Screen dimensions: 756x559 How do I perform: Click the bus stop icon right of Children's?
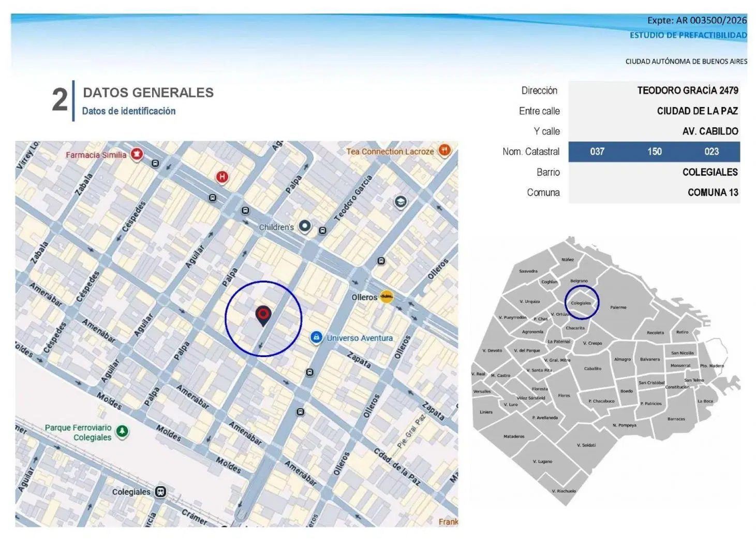322,230
